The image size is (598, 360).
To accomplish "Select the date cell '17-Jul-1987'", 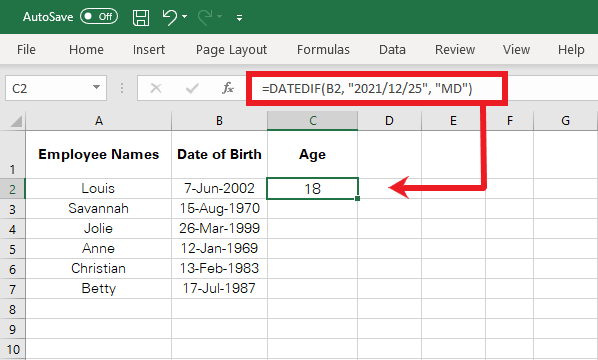I will (x=219, y=289).
